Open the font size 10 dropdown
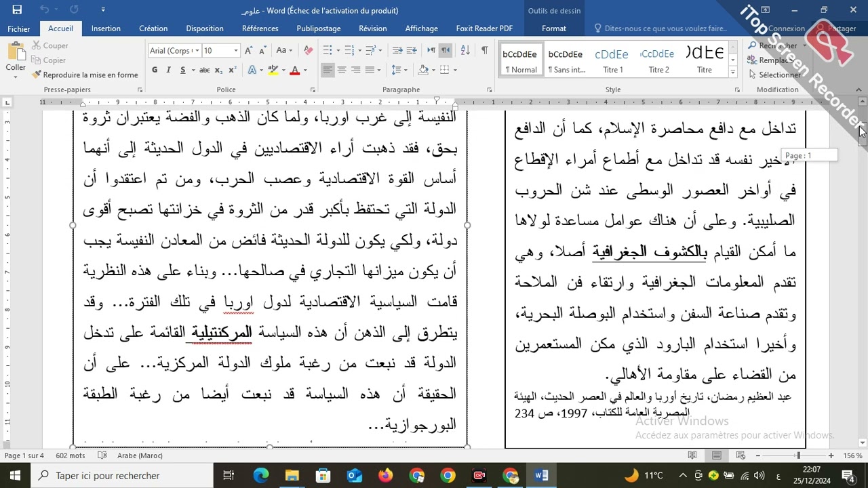This screenshot has width=868, height=488. (x=235, y=51)
